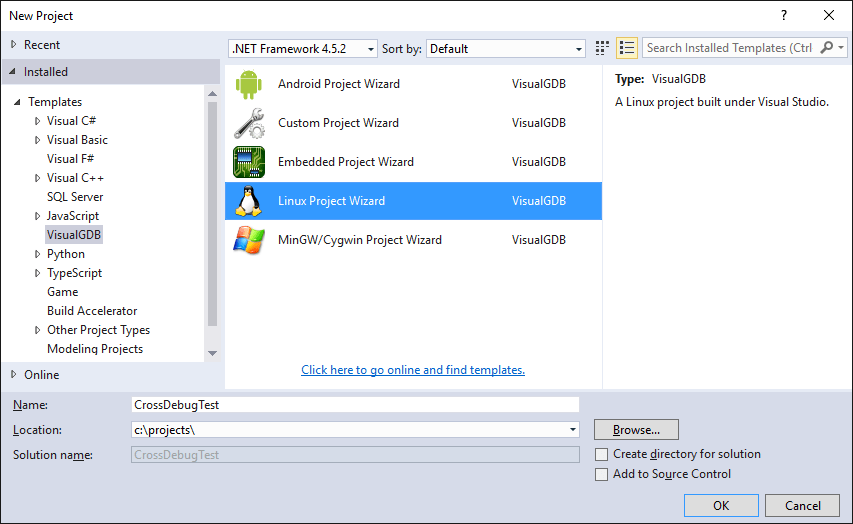Expand Other Project Types node arrow

[x=37, y=330]
